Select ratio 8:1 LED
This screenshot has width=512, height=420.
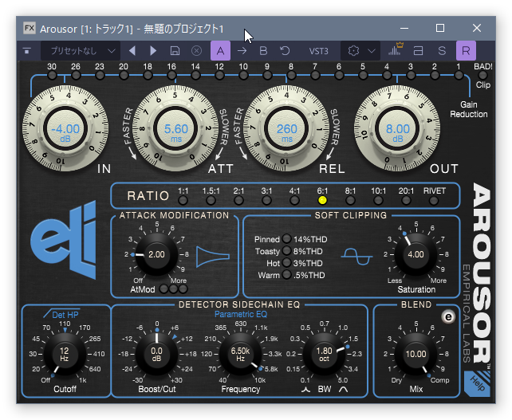click(x=350, y=200)
